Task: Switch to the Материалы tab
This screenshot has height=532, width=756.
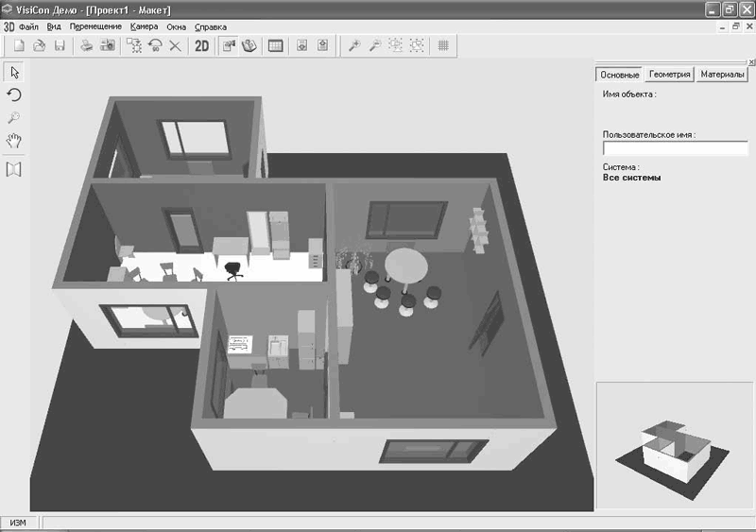Action: coord(722,75)
